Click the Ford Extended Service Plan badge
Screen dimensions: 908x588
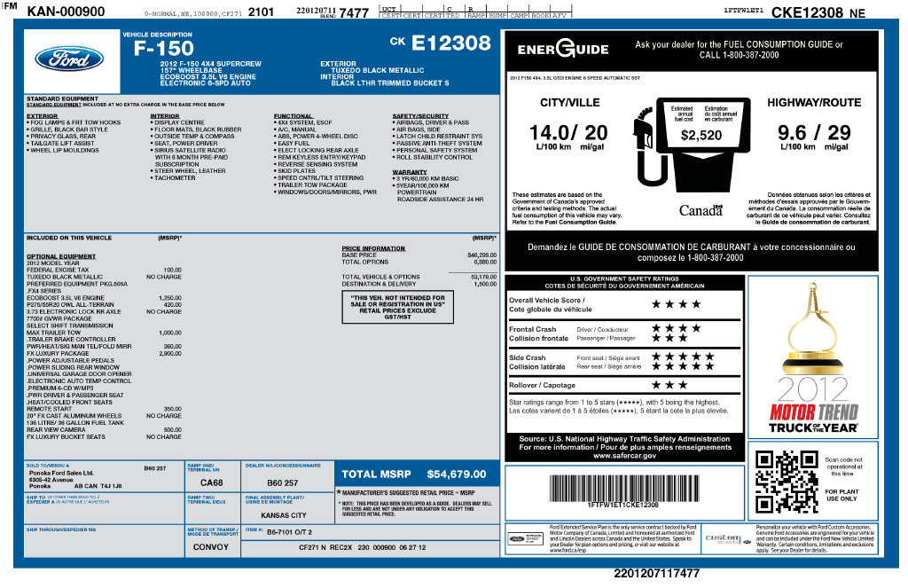click(x=525, y=538)
